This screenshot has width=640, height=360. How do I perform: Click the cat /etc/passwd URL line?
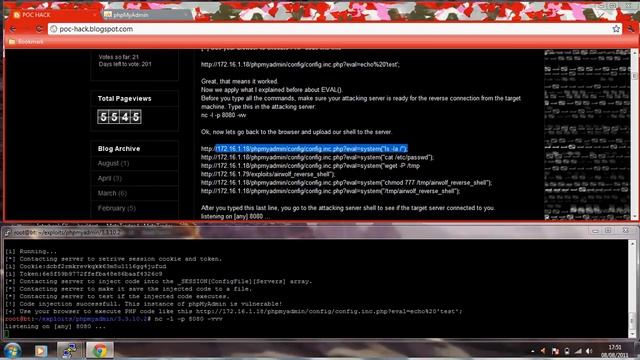click(x=317, y=157)
